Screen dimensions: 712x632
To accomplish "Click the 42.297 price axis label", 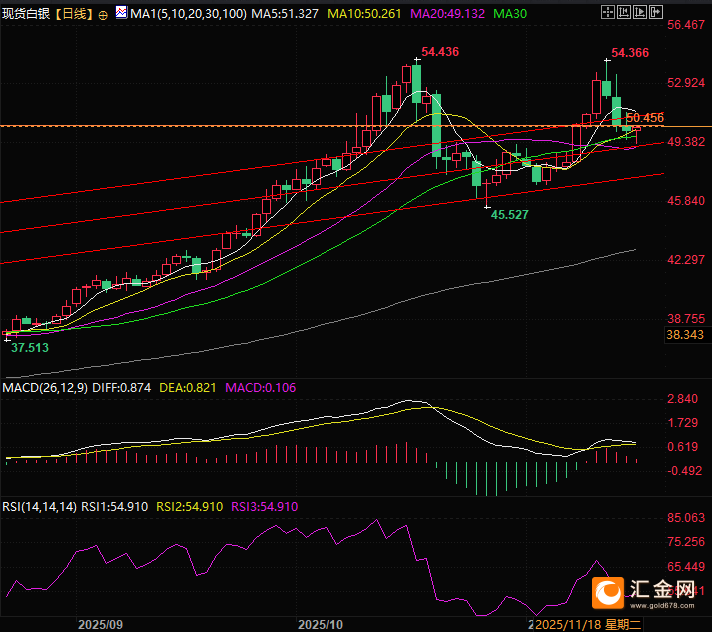I will click(x=686, y=260).
